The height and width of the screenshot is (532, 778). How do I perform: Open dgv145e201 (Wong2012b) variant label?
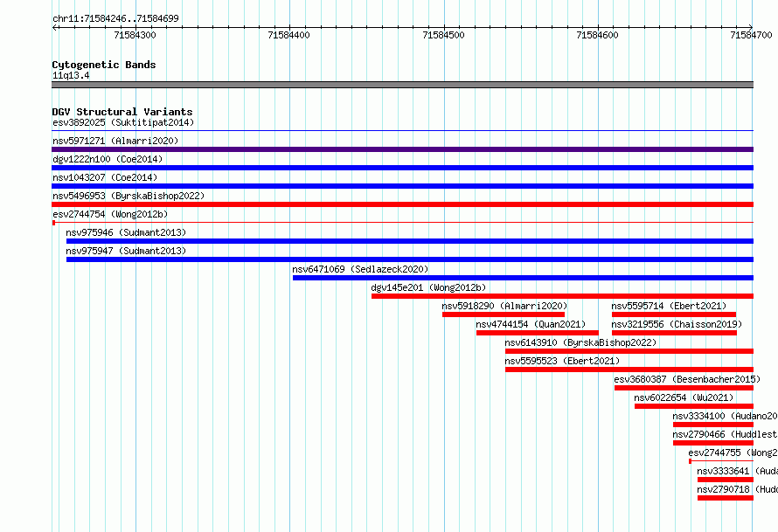[428, 287]
